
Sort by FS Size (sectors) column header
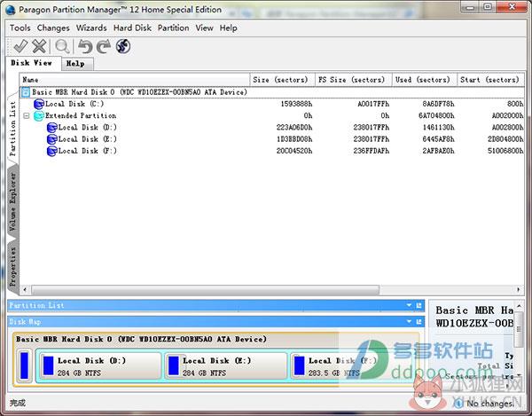[354, 80]
